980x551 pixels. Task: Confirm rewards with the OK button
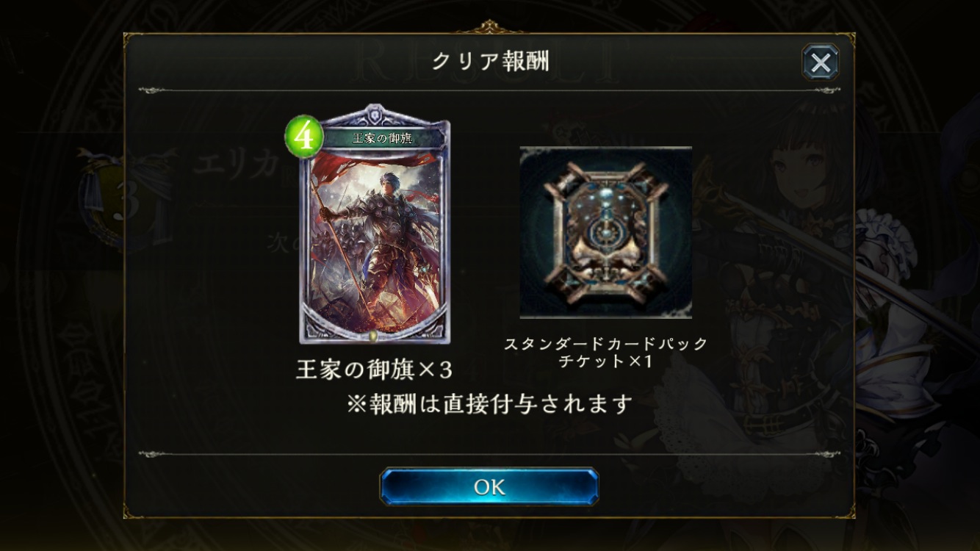[489, 487]
